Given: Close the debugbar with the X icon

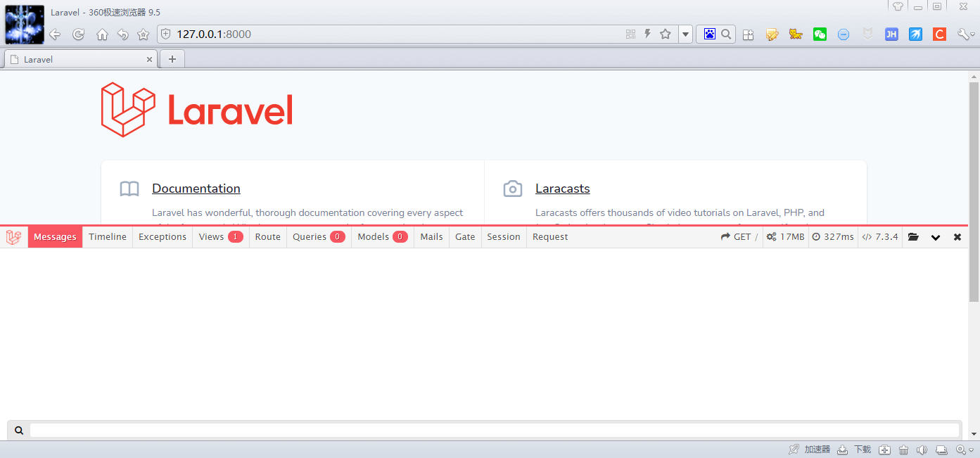Looking at the screenshot, I should [x=957, y=237].
